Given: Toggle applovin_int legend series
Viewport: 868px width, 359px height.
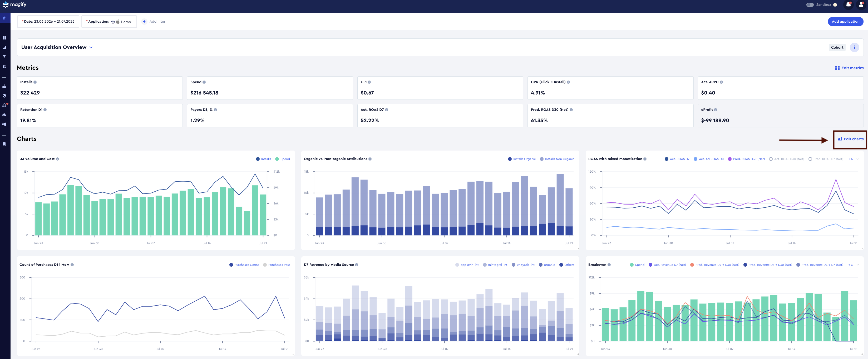Looking at the screenshot, I should [x=467, y=265].
